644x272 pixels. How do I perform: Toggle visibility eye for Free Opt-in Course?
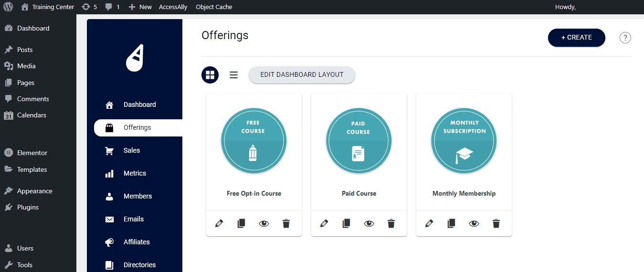264,223
